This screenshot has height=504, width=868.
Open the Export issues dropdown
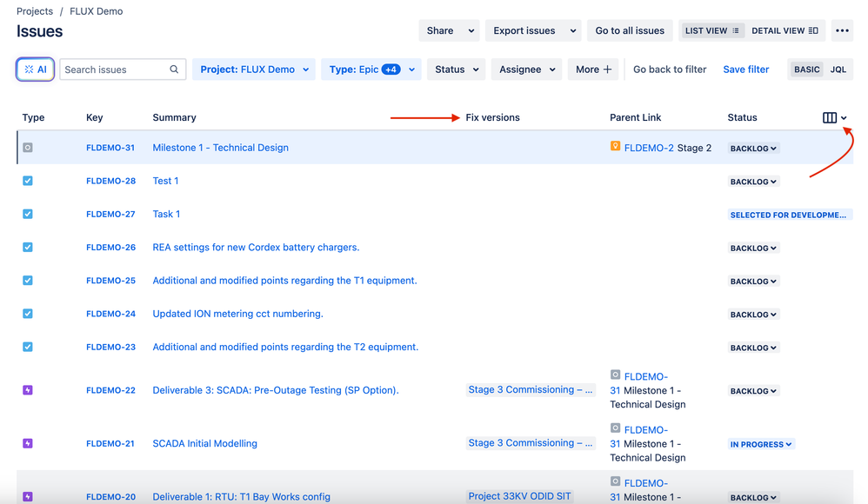[x=534, y=30]
